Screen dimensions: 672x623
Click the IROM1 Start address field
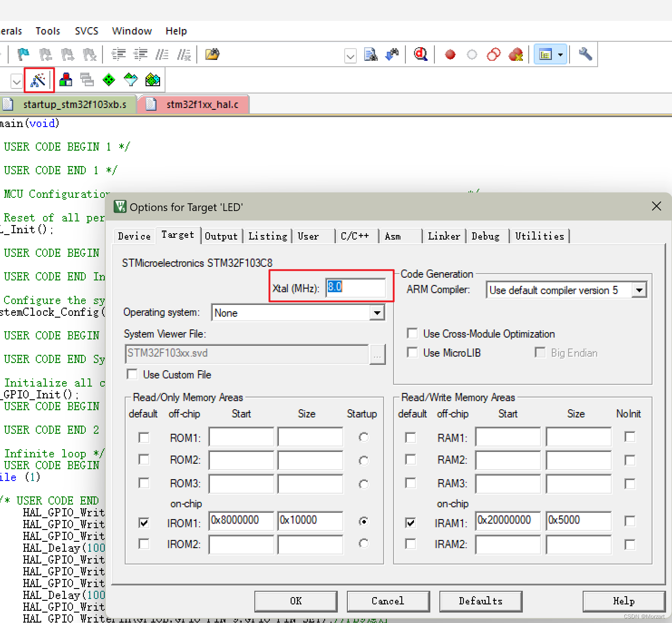point(241,520)
